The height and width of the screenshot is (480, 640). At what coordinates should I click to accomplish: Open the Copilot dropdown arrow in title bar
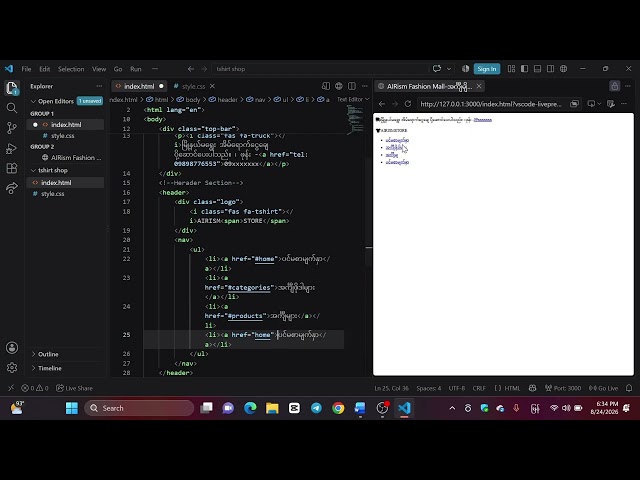point(449,69)
